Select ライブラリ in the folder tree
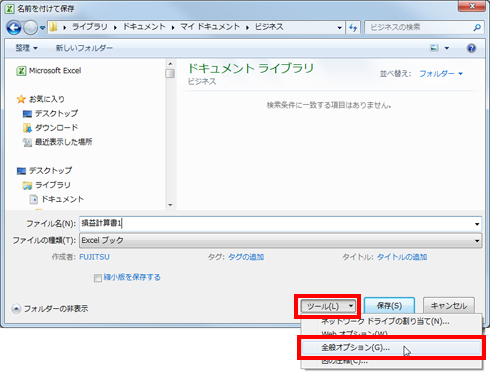 pos(47,185)
